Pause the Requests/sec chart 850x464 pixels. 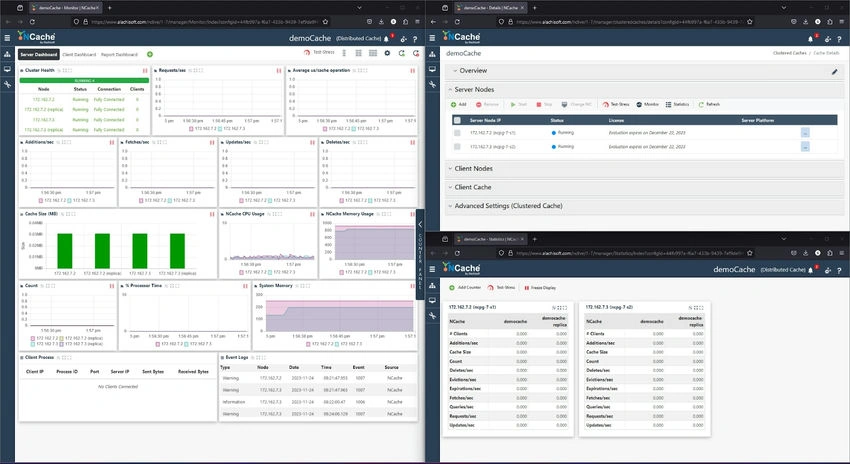pyautogui.click(x=279, y=70)
